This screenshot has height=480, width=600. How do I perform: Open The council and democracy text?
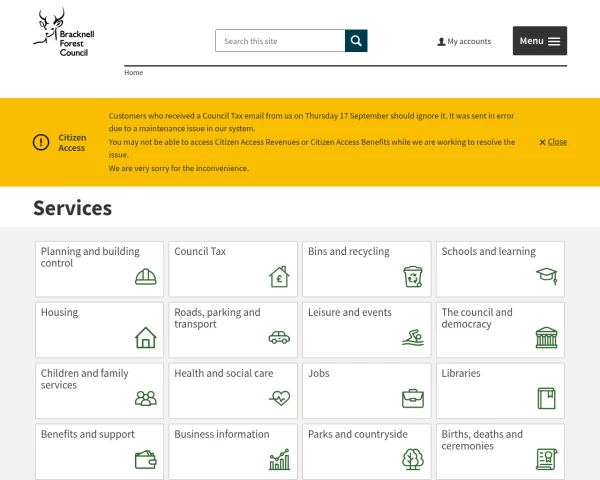[x=477, y=318]
